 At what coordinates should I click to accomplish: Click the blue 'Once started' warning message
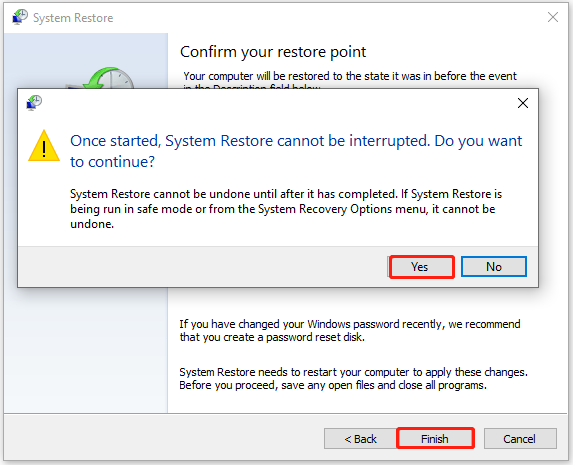click(x=296, y=151)
